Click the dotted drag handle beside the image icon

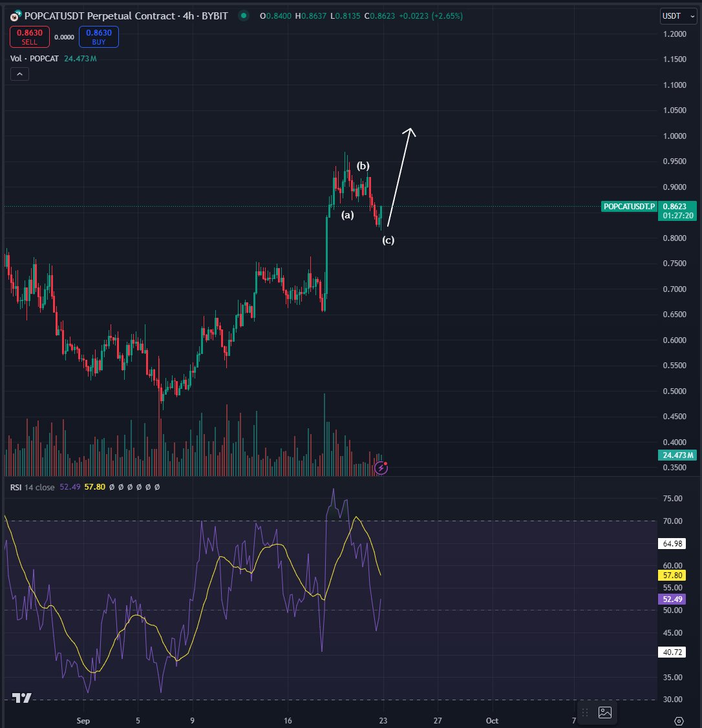[586, 712]
